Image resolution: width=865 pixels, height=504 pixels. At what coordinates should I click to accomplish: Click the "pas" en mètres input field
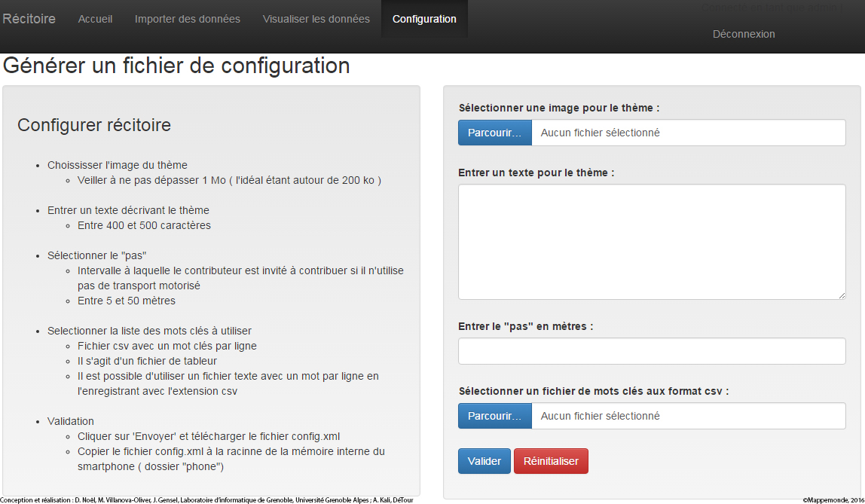(x=652, y=351)
